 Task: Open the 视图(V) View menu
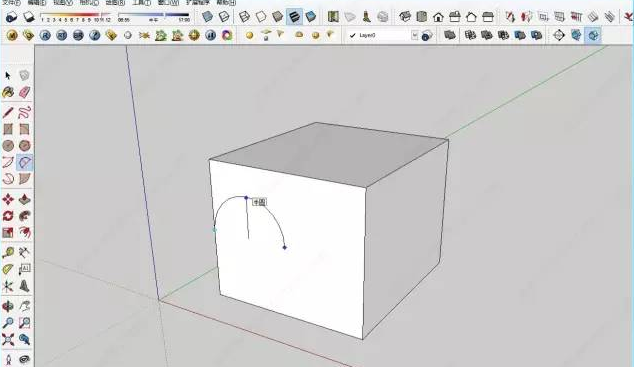point(63,2)
